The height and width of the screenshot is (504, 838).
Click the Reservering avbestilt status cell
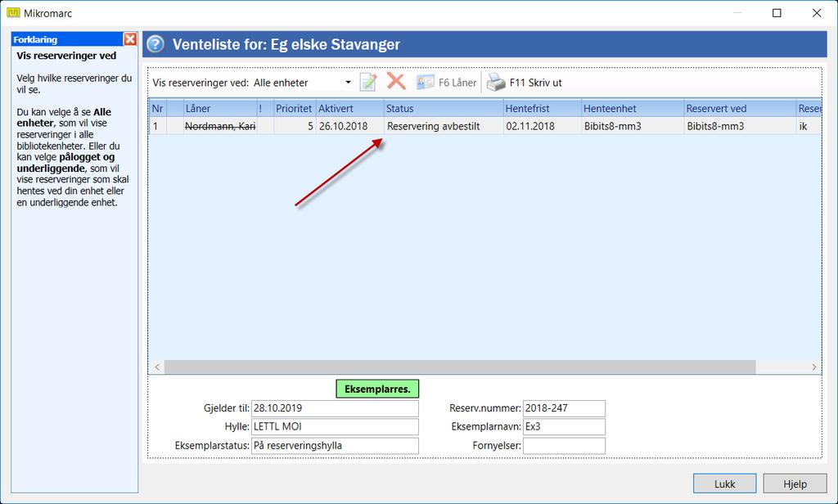tap(444, 126)
